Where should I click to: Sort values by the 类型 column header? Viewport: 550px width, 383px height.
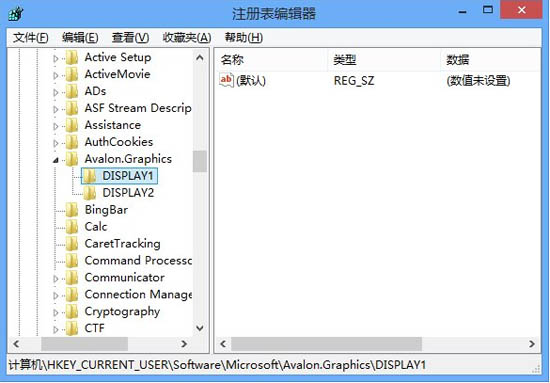[x=384, y=60]
